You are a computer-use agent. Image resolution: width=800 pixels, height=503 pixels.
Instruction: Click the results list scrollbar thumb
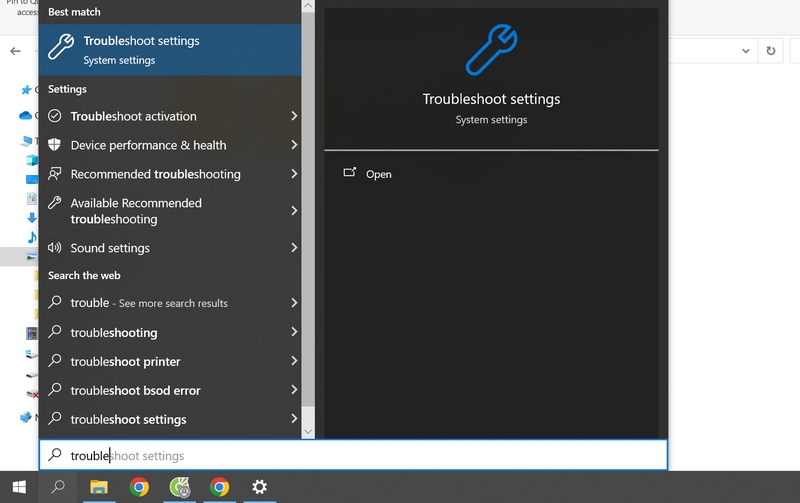[x=308, y=209]
